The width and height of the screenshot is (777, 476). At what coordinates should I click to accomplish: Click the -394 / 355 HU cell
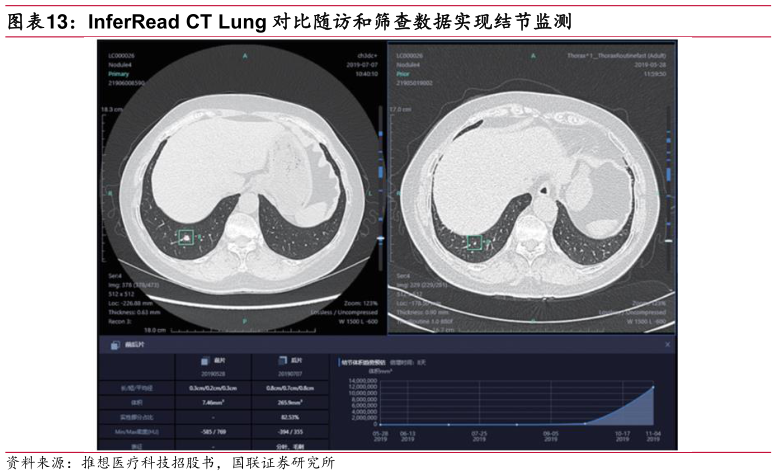pos(290,432)
